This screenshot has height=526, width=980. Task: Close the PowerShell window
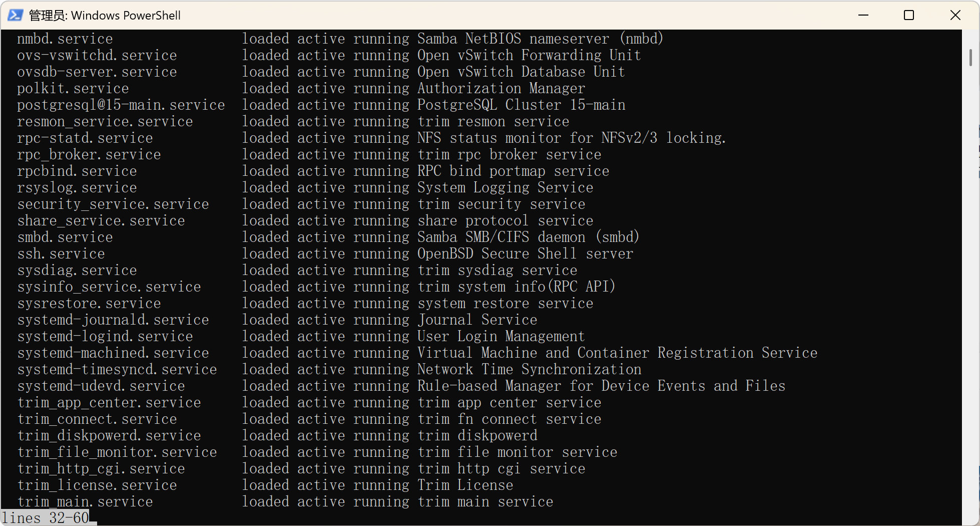pyautogui.click(x=955, y=15)
